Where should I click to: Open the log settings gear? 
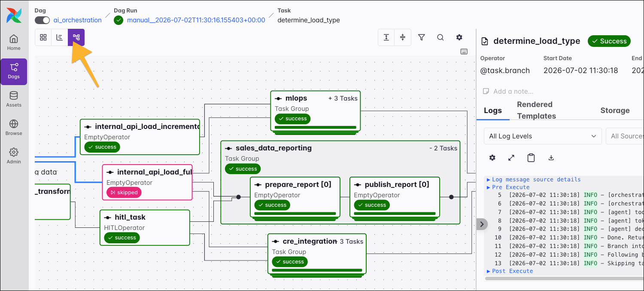coord(492,158)
